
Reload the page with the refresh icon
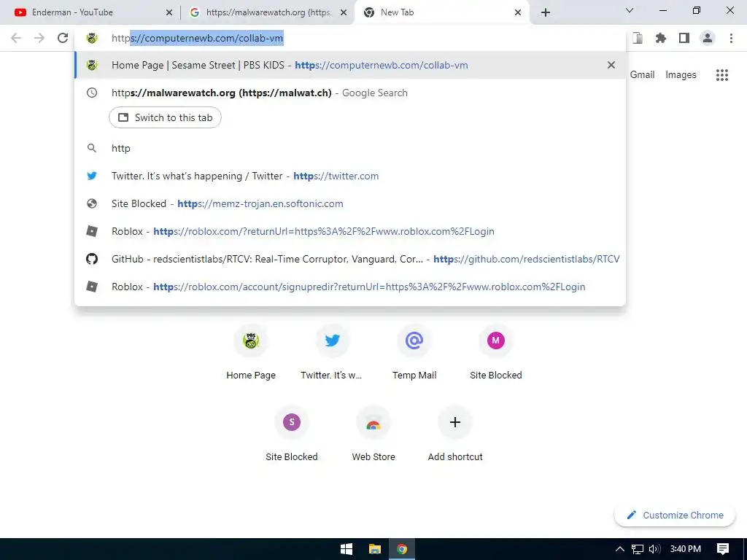[x=63, y=38]
